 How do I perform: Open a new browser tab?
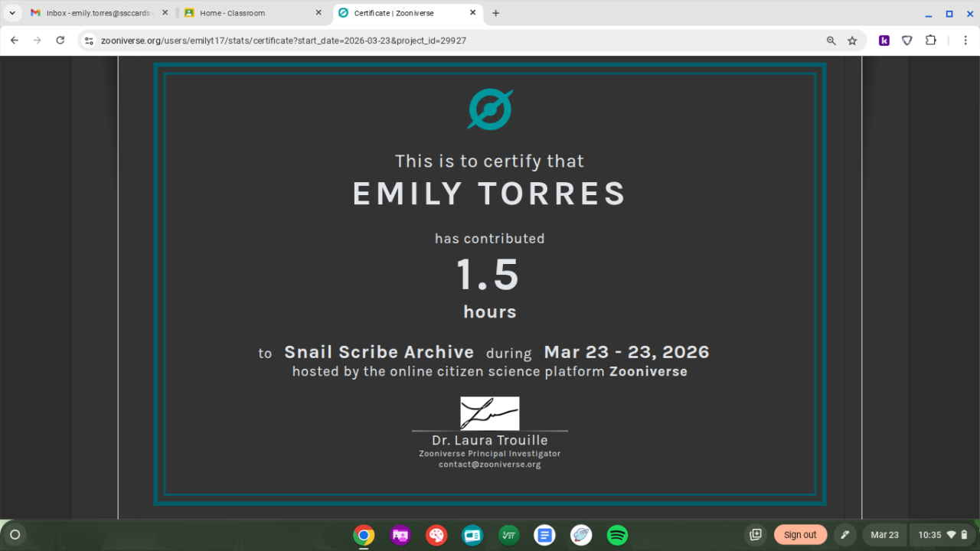point(495,13)
